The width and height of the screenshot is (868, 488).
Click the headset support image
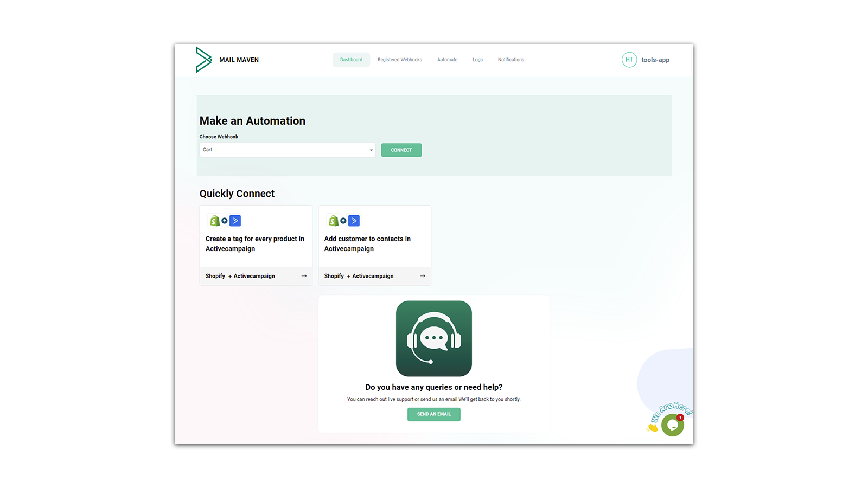click(x=434, y=338)
